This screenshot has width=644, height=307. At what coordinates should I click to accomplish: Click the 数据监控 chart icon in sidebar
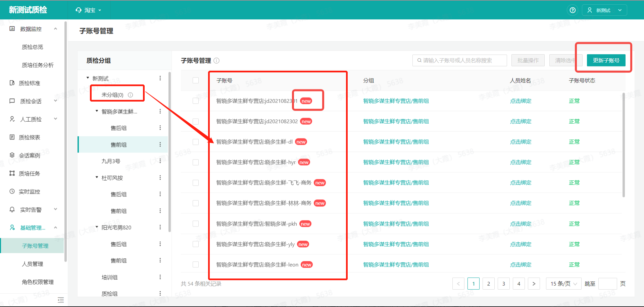[x=12, y=29]
